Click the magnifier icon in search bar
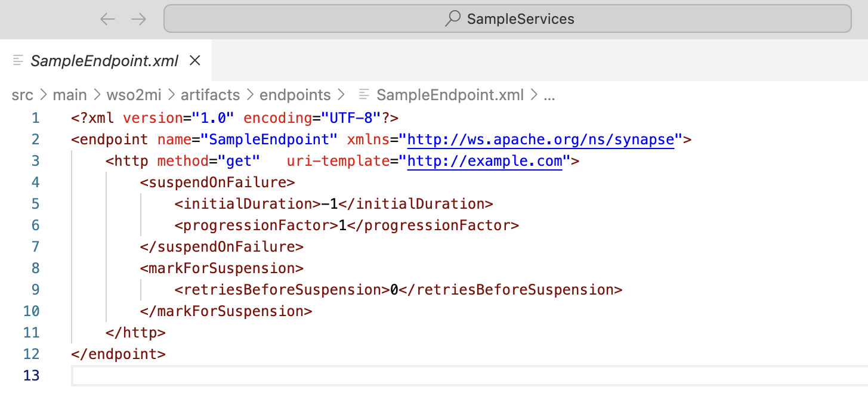This screenshot has width=868, height=393. click(453, 19)
